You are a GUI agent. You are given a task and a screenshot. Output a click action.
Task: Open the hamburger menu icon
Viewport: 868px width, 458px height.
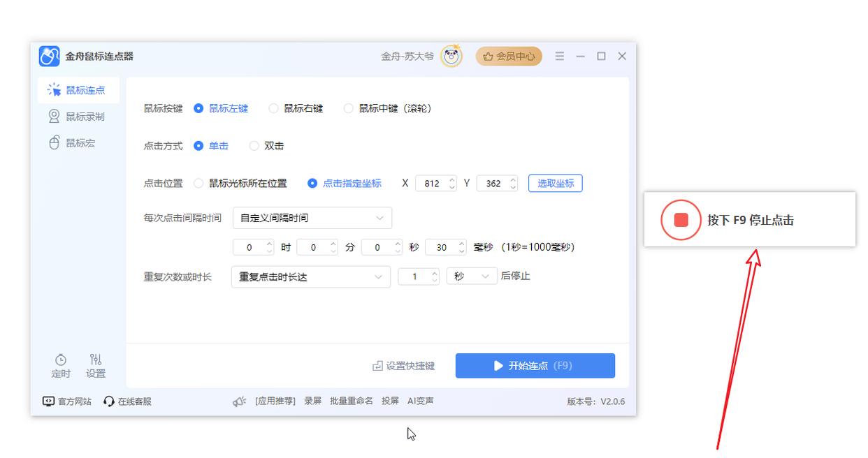coord(559,57)
